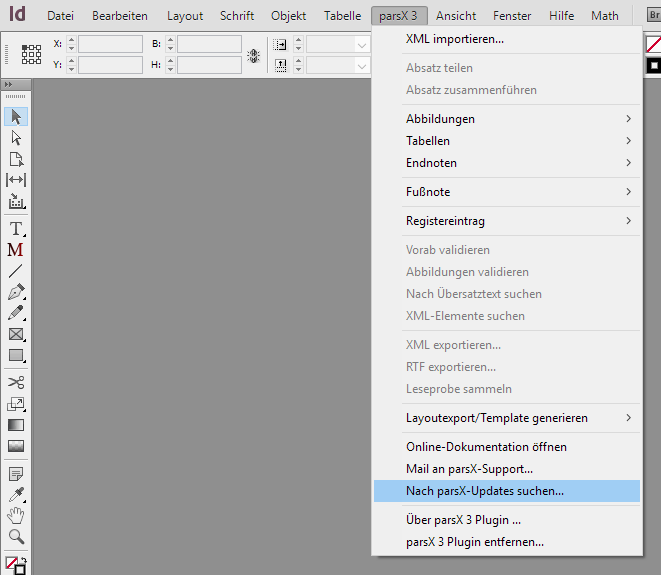661x575 pixels.
Task: Select the Scissors tool
Action: pos(16,382)
